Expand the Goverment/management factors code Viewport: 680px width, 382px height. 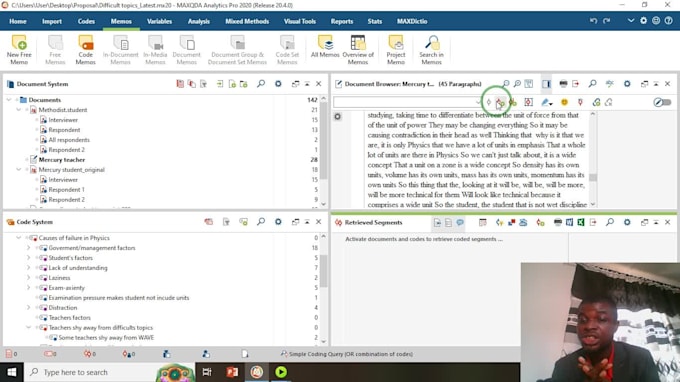click(x=29, y=248)
